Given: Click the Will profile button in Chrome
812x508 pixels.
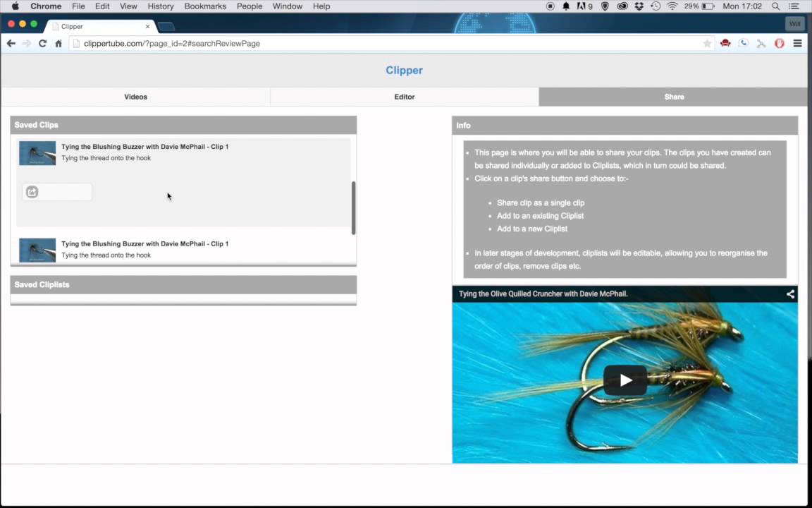Looking at the screenshot, I should click(794, 24).
